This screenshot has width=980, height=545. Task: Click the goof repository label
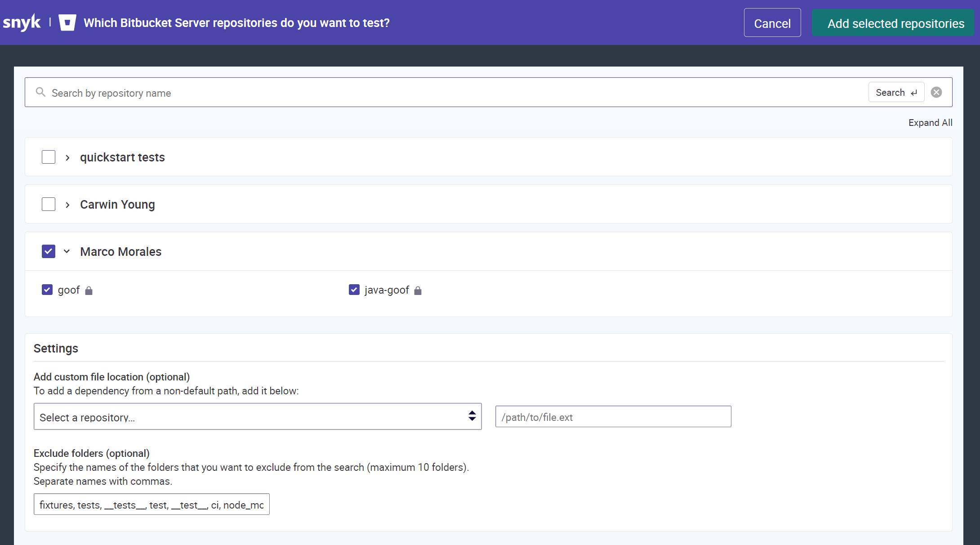coord(69,290)
